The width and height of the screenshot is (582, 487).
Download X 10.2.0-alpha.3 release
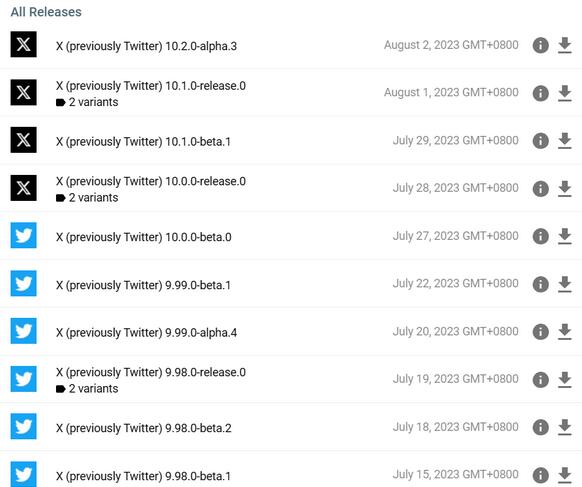(x=565, y=46)
